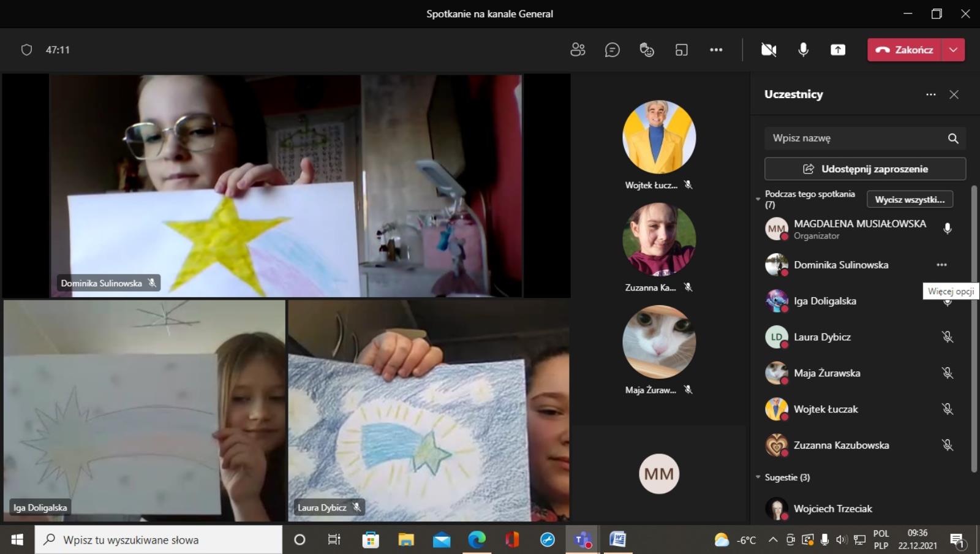Click Iga Doligalska video tile
Image resolution: width=980 pixels, height=554 pixels.
(x=144, y=410)
